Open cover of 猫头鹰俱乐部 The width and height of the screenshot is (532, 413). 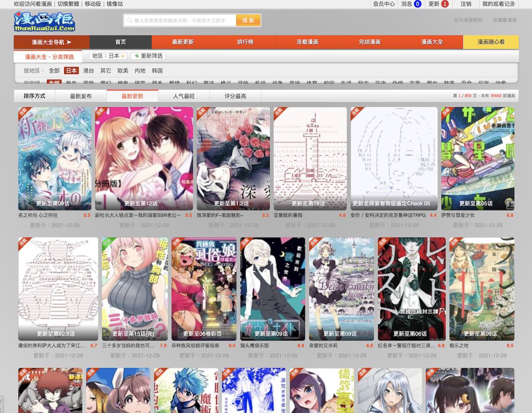273,289
